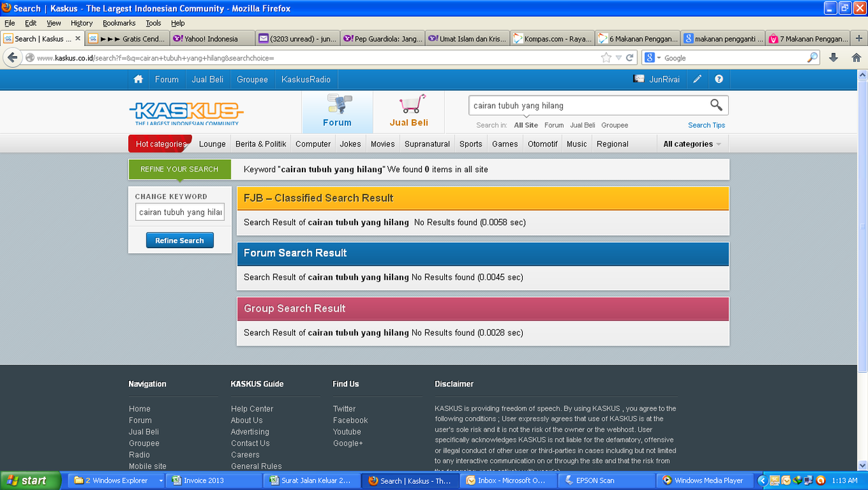Image resolution: width=868 pixels, height=490 pixels.
Task: Click the JunRivai user avatar icon
Action: pos(639,79)
